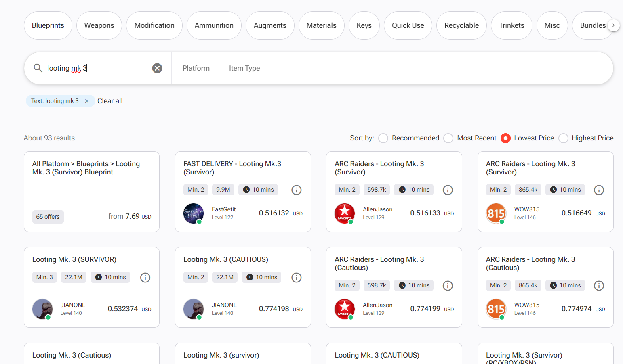Click the 0.774198 USD price
The height and width of the screenshot is (364, 623).
(281, 309)
